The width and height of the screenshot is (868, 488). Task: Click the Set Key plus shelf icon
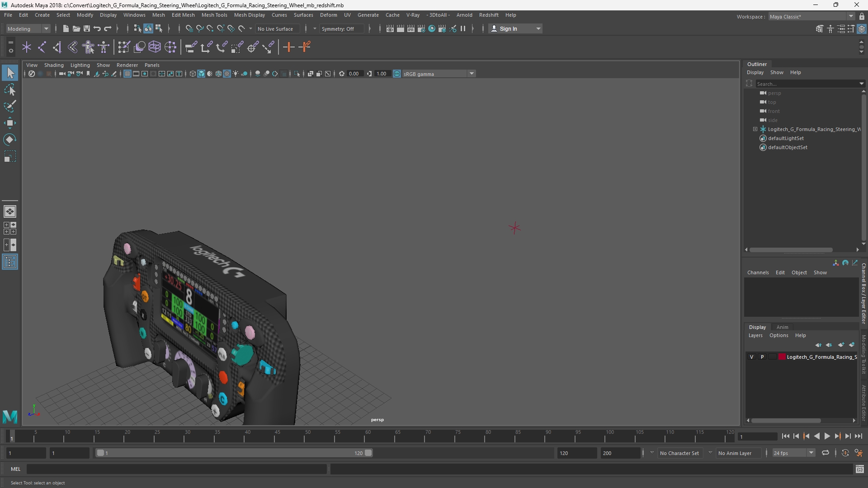[288, 47]
